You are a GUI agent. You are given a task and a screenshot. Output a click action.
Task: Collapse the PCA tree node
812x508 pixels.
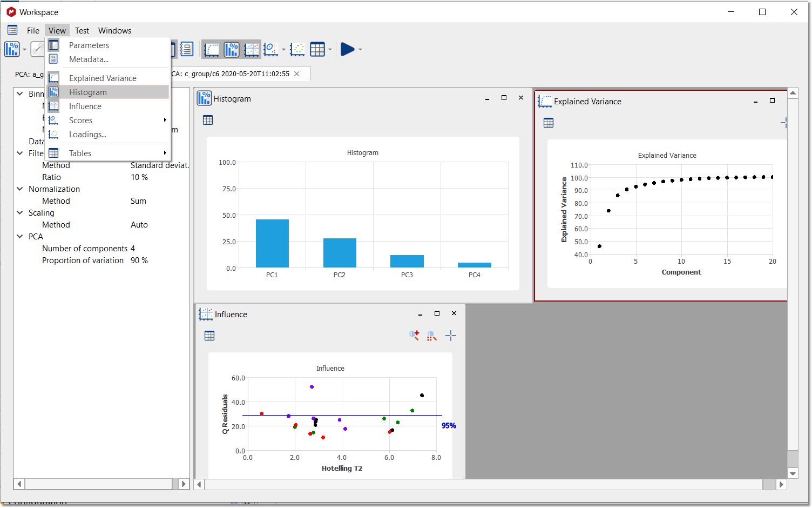(x=20, y=236)
